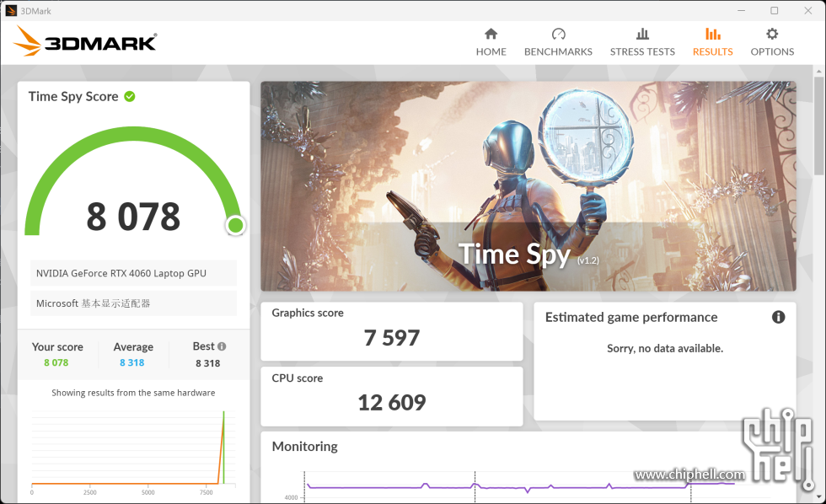Select the Results chart icon
826x504 pixels.
[x=712, y=34]
